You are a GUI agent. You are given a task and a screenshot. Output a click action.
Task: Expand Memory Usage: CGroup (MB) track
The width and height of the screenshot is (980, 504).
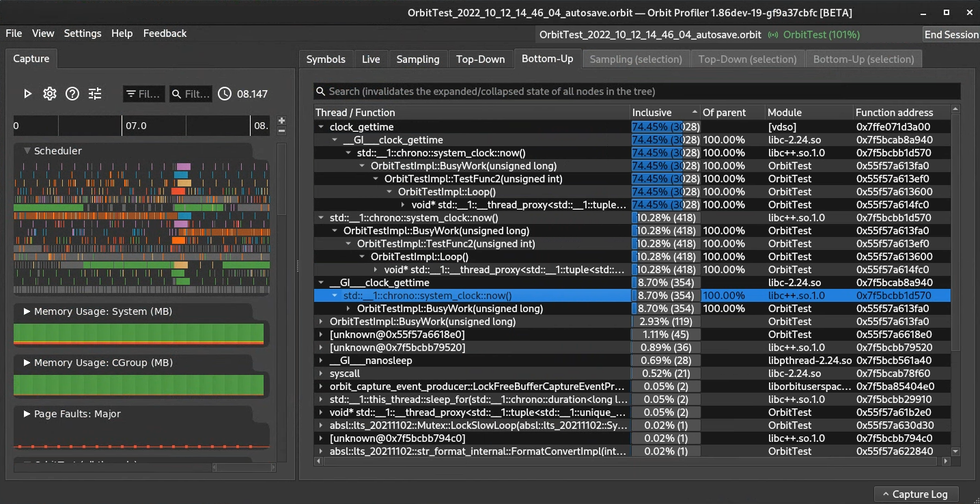(27, 363)
